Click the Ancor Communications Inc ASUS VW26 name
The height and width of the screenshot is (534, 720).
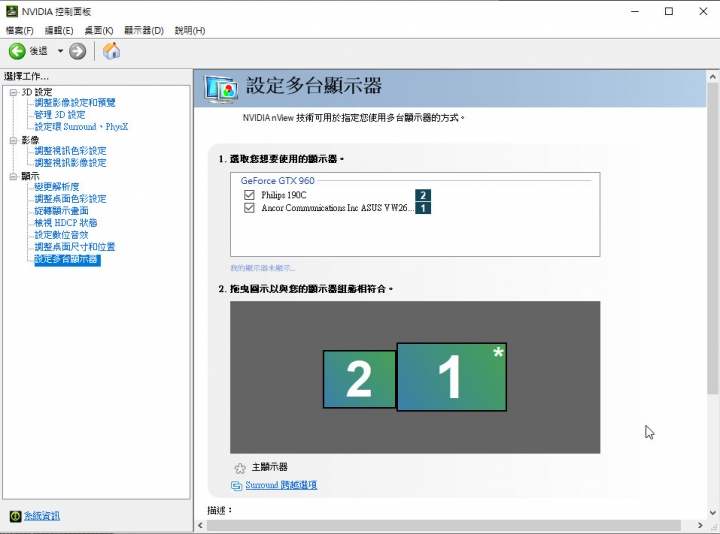(x=338, y=208)
